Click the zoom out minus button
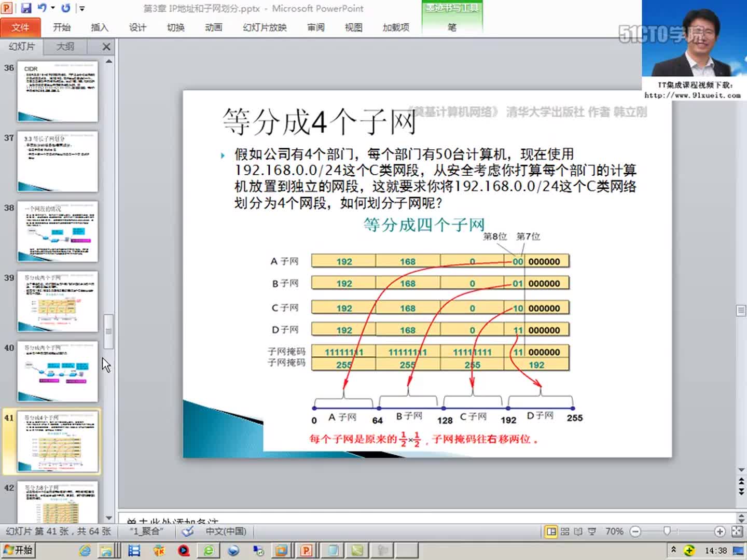This screenshot has width=747, height=560. [x=635, y=531]
